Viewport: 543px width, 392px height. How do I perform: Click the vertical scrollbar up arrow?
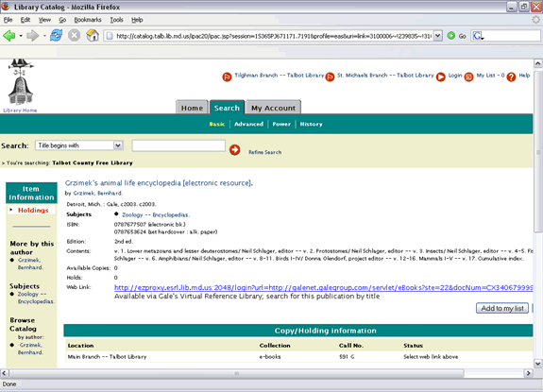537,63
